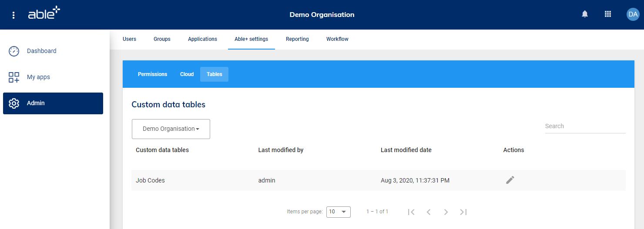644x229 pixels.
Task: Open the three-dot menu beside the logo
Action: 13,15
